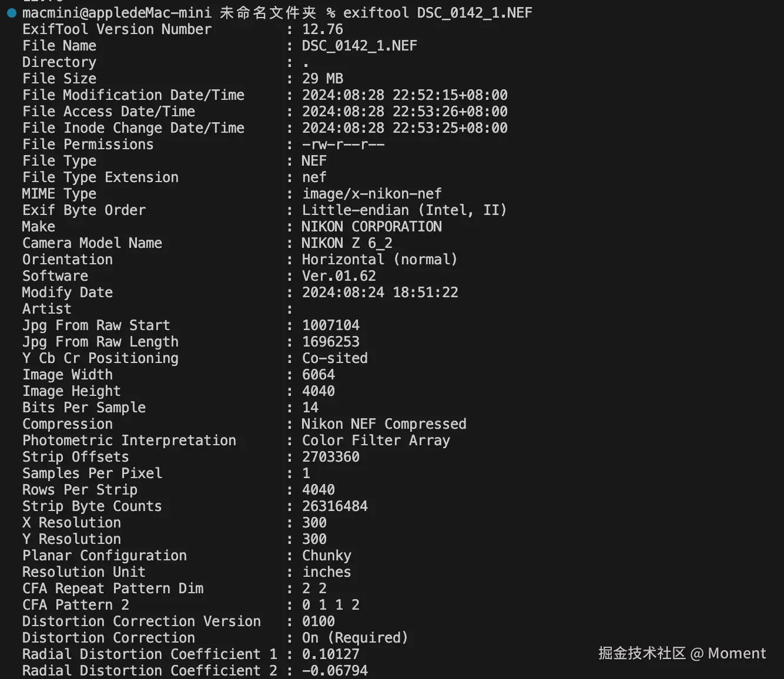Click the 掘金技术社区 @ Moment watermark
This screenshot has height=679, width=784.
682,653
